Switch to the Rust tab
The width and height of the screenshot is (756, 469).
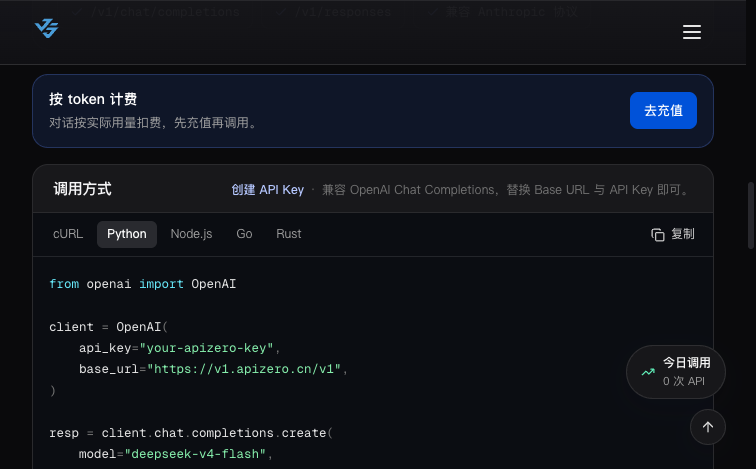point(289,234)
